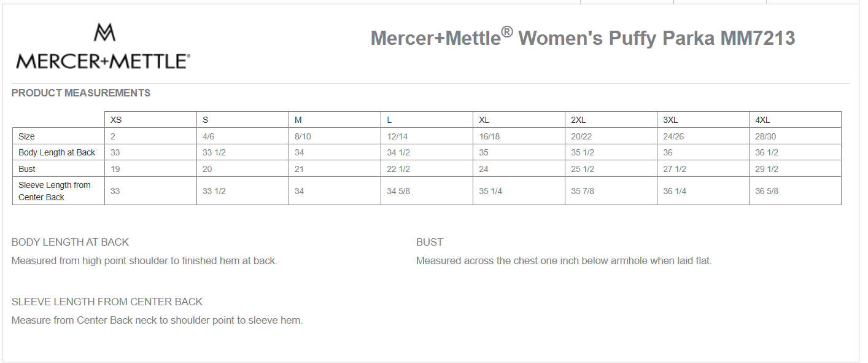Click the 29 1/2 bust measurement cell
The width and height of the screenshot is (868, 363).
767,169
